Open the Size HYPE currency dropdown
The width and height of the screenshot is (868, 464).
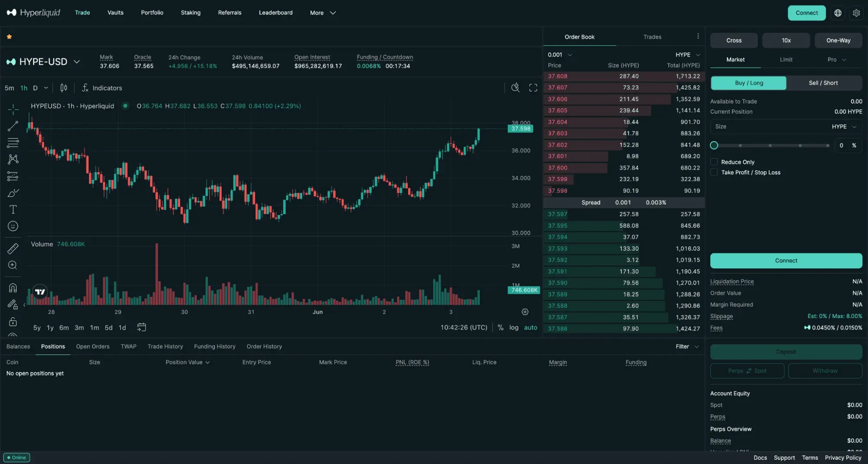(x=844, y=126)
